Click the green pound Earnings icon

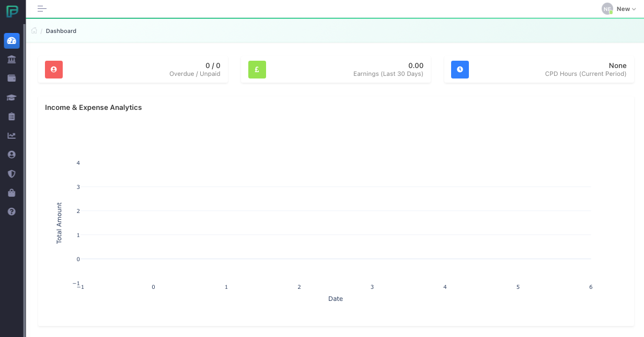coord(257,70)
